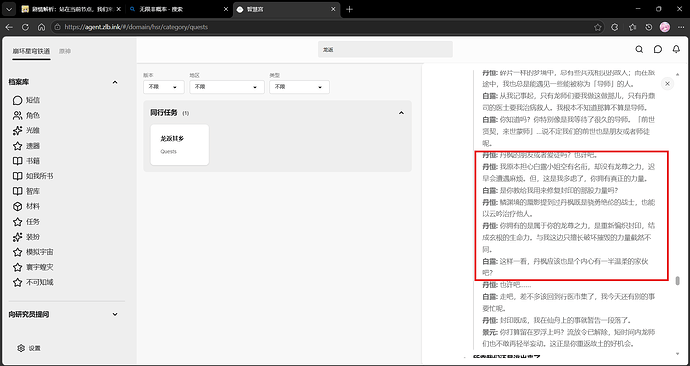This screenshot has height=366, width=690.
Task: Click the 短信 sidebar label
Action: pyautogui.click(x=33, y=100)
